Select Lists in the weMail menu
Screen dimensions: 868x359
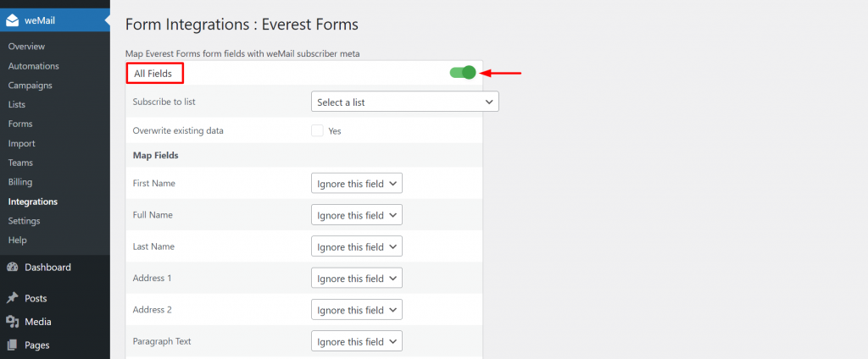17,104
